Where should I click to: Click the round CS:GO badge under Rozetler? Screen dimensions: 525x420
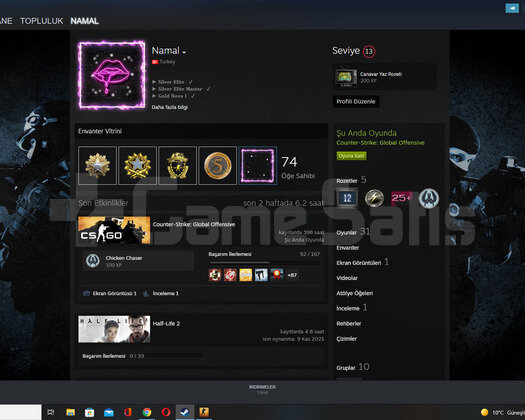(429, 198)
